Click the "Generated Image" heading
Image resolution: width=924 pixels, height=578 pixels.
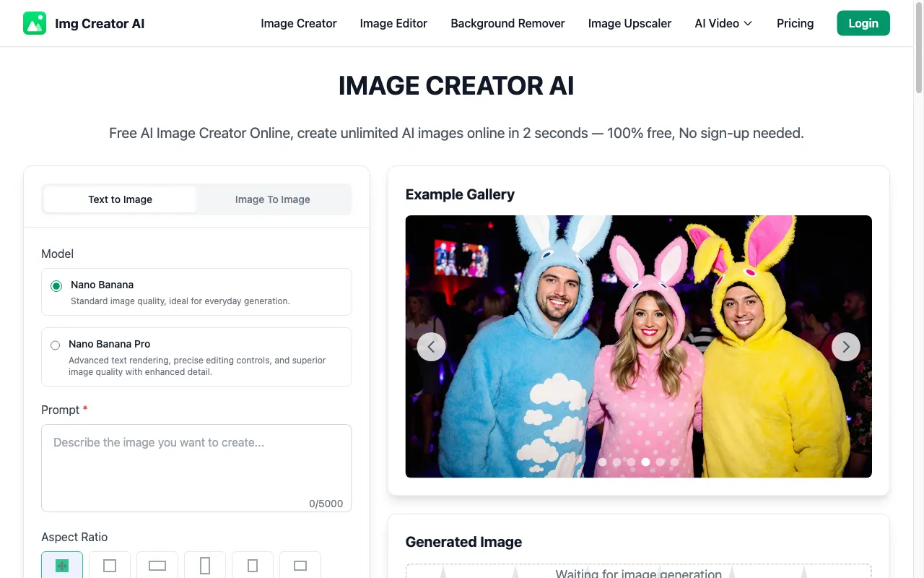pyautogui.click(x=463, y=542)
